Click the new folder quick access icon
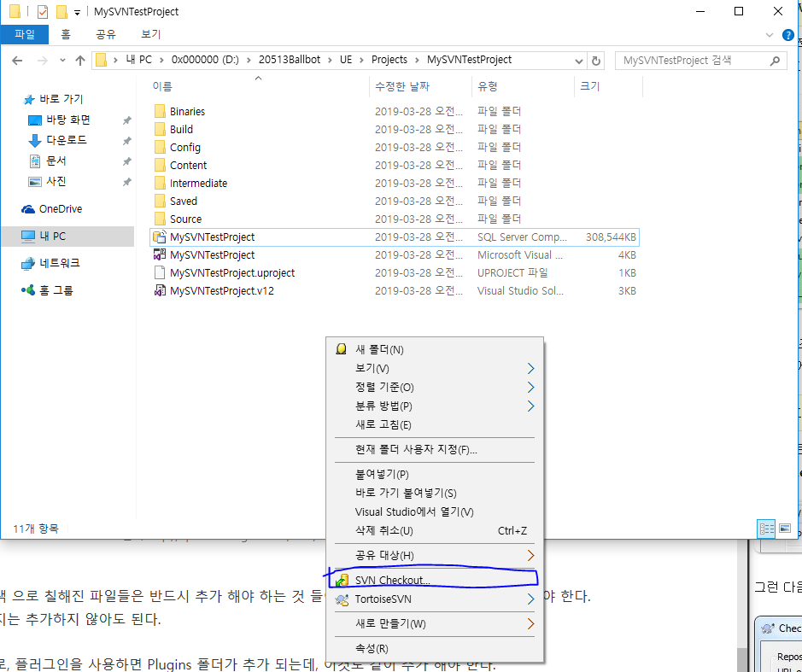Image resolution: width=802 pixels, height=672 pixels. (x=61, y=11)
